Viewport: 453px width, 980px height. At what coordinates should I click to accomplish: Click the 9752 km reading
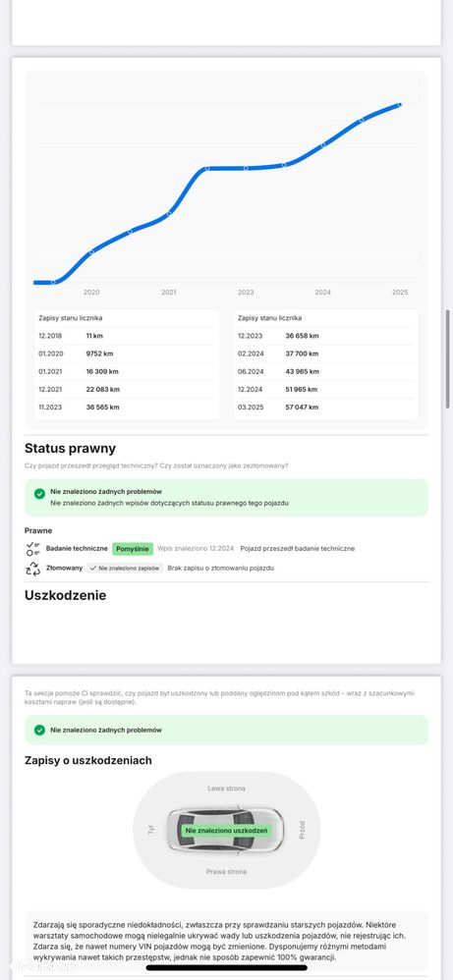tap(99, 354)
